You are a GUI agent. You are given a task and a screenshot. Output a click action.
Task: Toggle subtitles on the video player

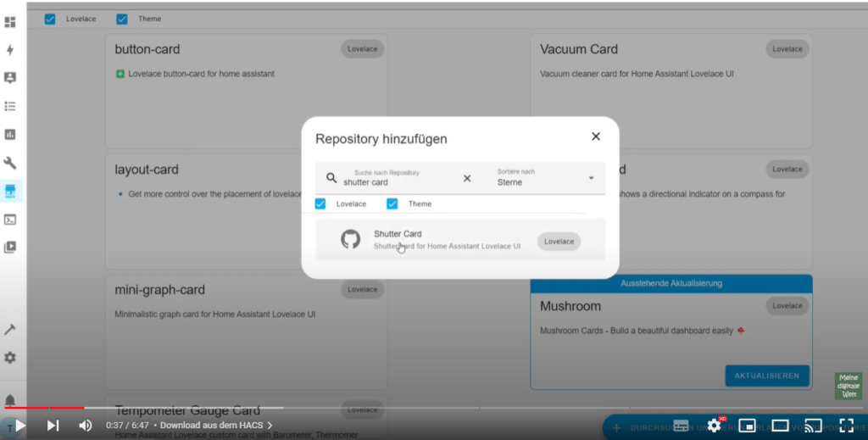click(681, 425)
